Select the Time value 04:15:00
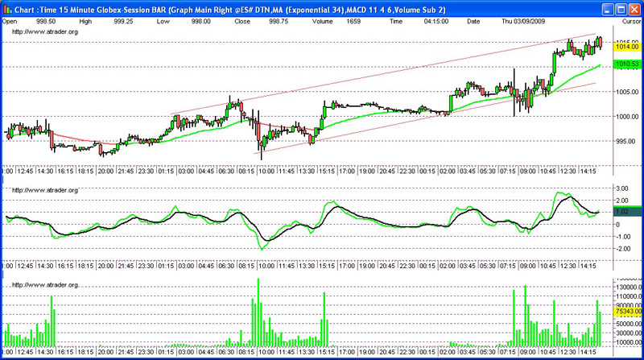This screenshot has height=360, width=644. (436, 22)
